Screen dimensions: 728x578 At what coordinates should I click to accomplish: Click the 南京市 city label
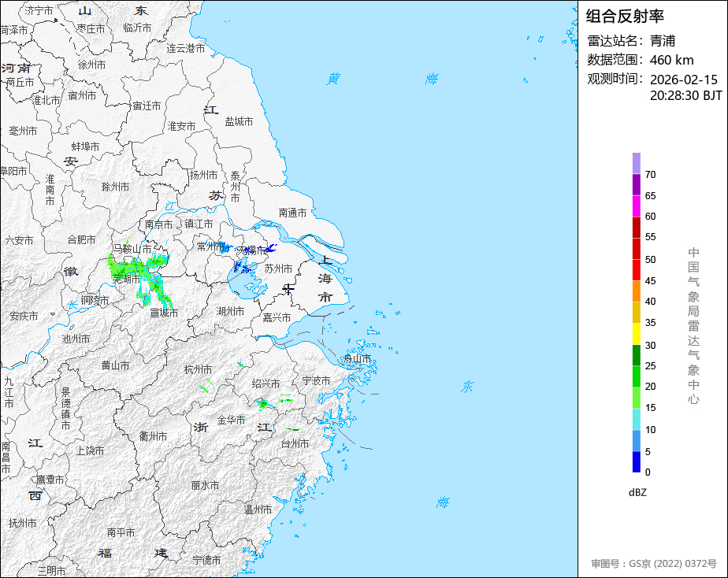pyautogui.click(x=159, y=224)
